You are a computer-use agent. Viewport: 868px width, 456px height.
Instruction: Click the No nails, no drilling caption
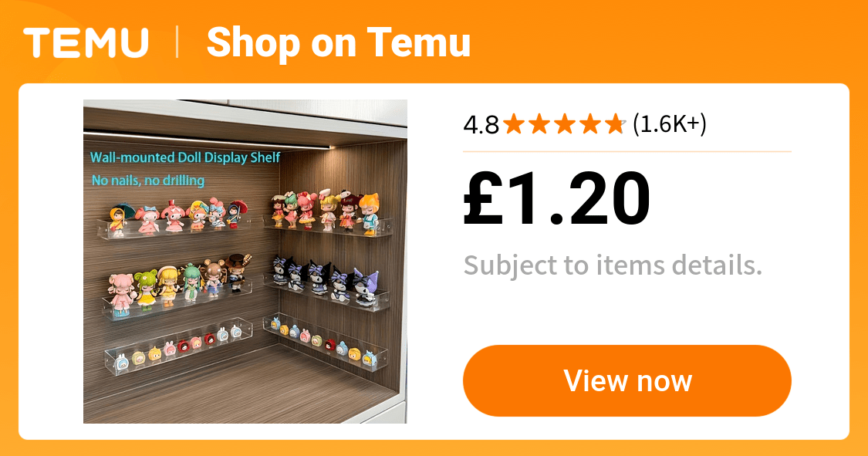[x=148, y=181]
